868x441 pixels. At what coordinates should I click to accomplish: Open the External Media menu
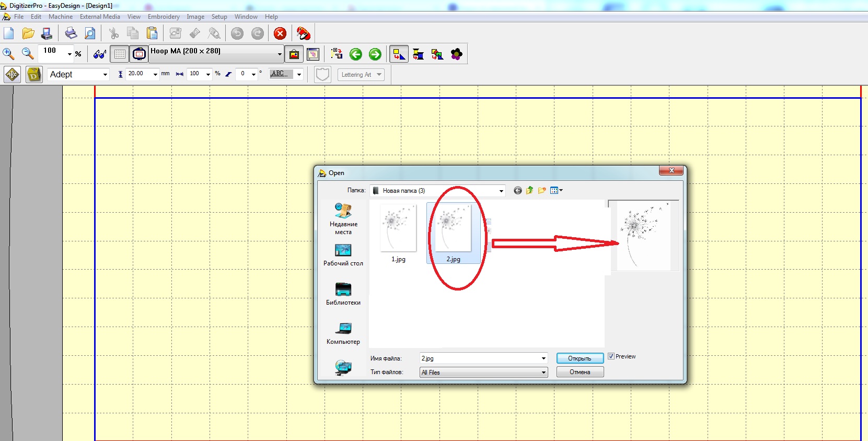click(x=100, y=17)
